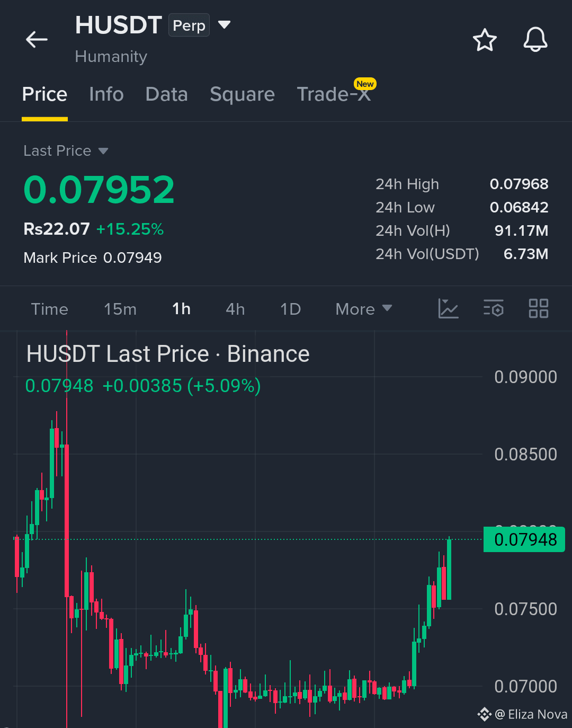Tap the 0.07000 price axis label

tap(525, 687)
